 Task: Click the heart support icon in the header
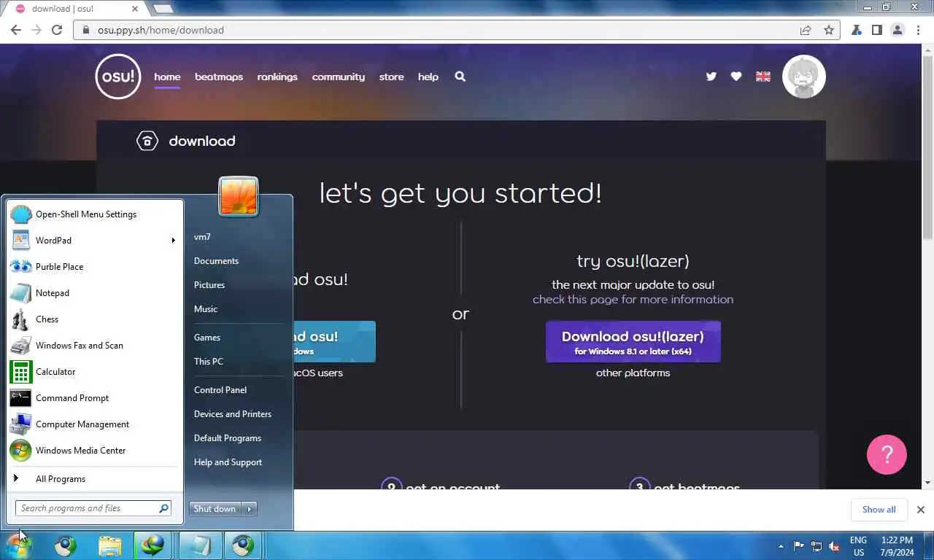(x=736, y=77)
